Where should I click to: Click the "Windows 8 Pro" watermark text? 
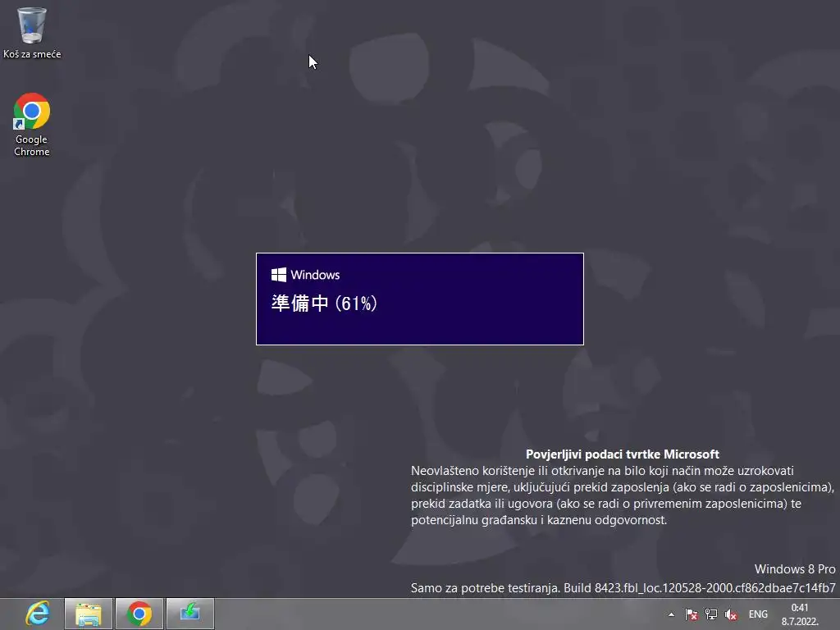click(x=794, y=569)
